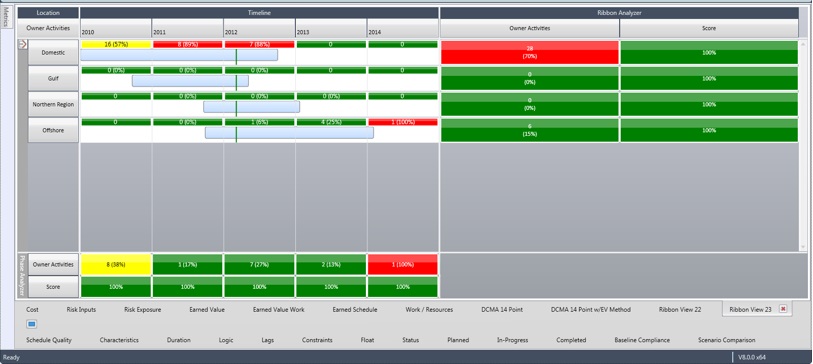
Task: Click the Domestic location button
Action: click(53, 52)
